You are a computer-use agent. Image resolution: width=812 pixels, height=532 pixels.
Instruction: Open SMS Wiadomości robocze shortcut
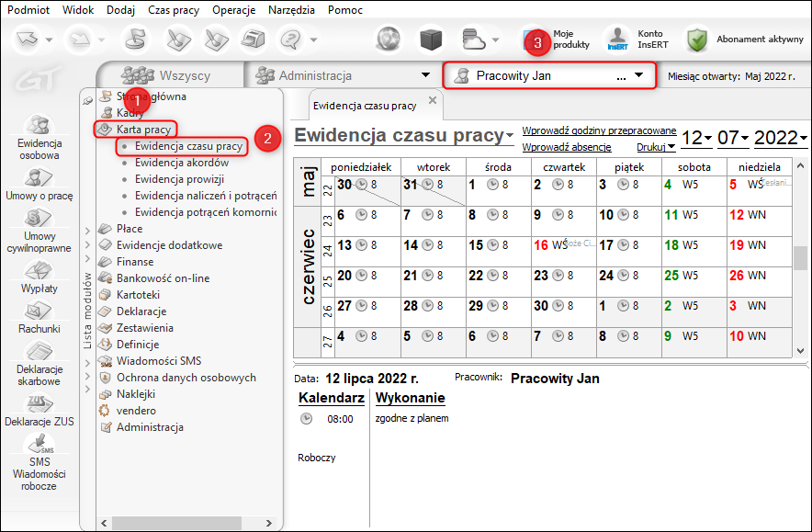point(39,462)
